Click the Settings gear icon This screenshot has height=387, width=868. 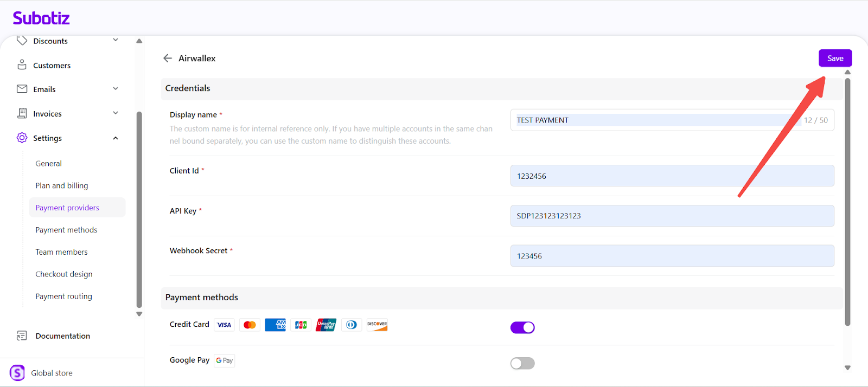coord(22,138)
